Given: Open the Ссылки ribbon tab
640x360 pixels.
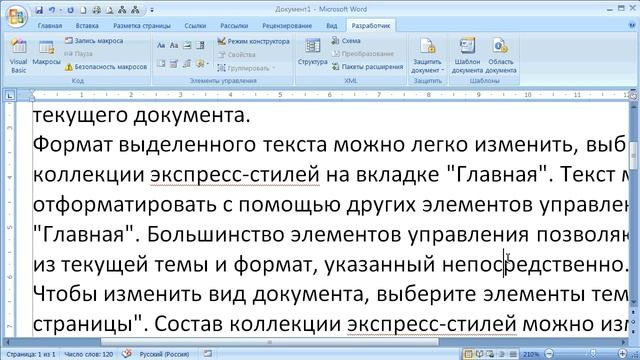Looking at the screenshot, I should pos(195,26).
